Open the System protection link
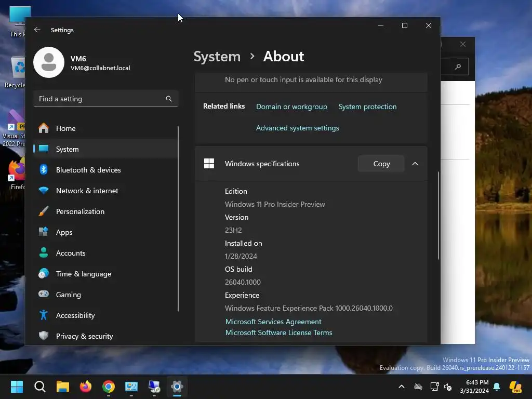Image resolution: width=532 pixels, height=399 pixels. [367, 107]
